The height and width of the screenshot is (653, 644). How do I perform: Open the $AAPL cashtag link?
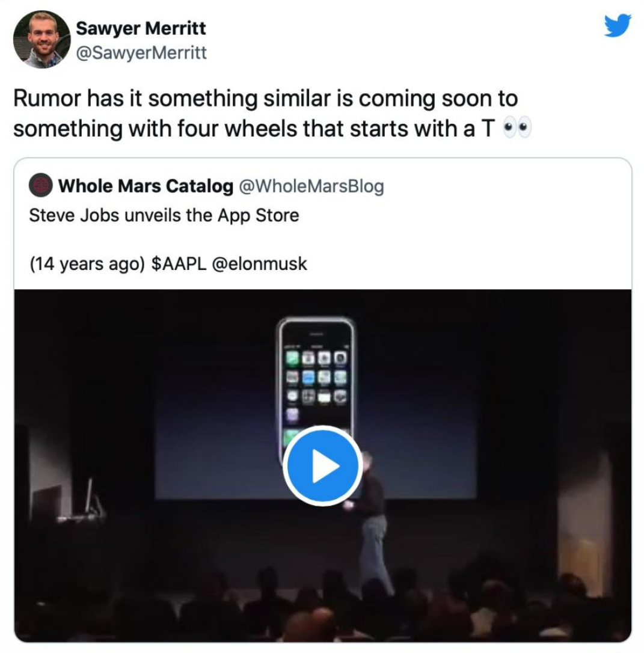click(179, 263)
